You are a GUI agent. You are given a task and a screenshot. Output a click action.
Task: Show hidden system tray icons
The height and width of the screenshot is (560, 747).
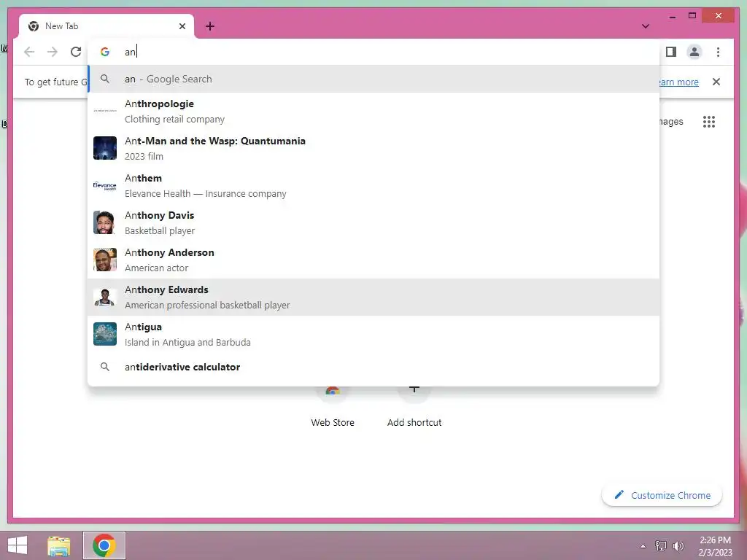click(x=643, y=546)
